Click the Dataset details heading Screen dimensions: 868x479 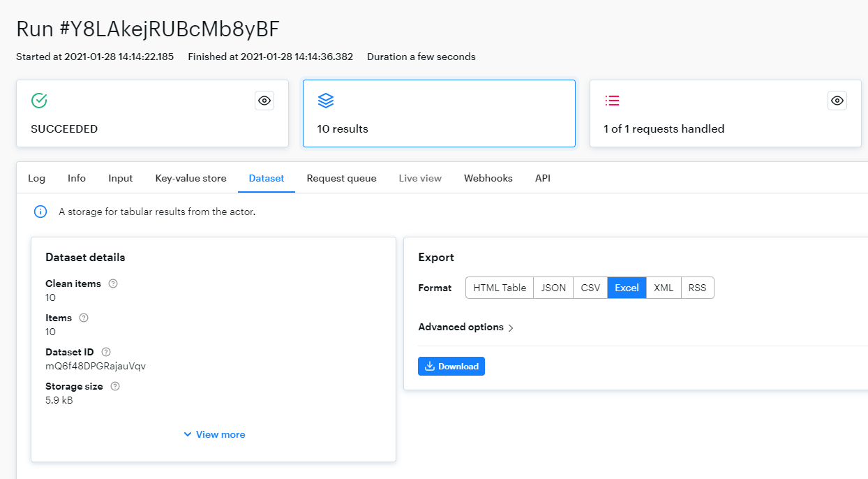pyautogui.click(x=85, y=258)
